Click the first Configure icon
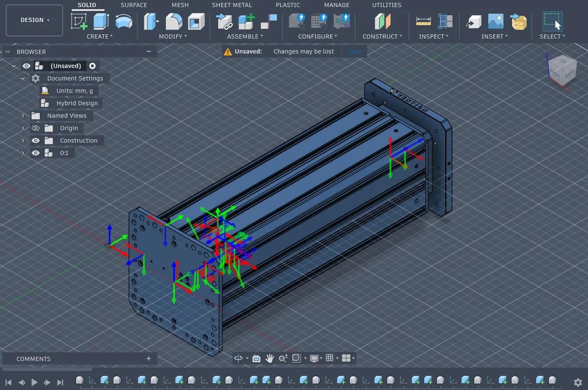The width and height of the screenshot is (588, 390). (297, 21)
